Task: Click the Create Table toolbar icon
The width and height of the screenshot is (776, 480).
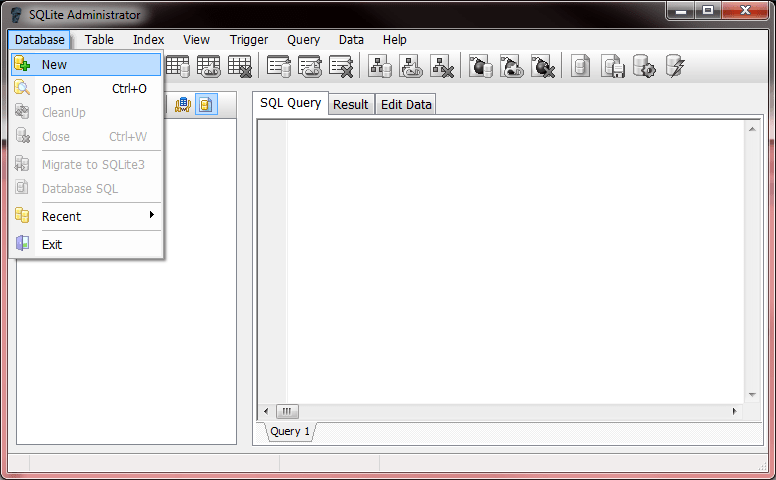Action: pyautogui.click(x=177, y=66)
